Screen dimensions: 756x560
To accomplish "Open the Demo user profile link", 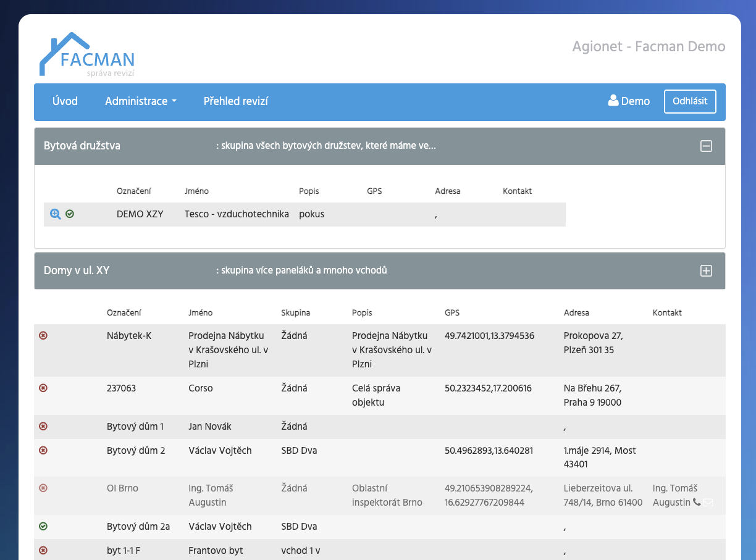I will (629, 101).
